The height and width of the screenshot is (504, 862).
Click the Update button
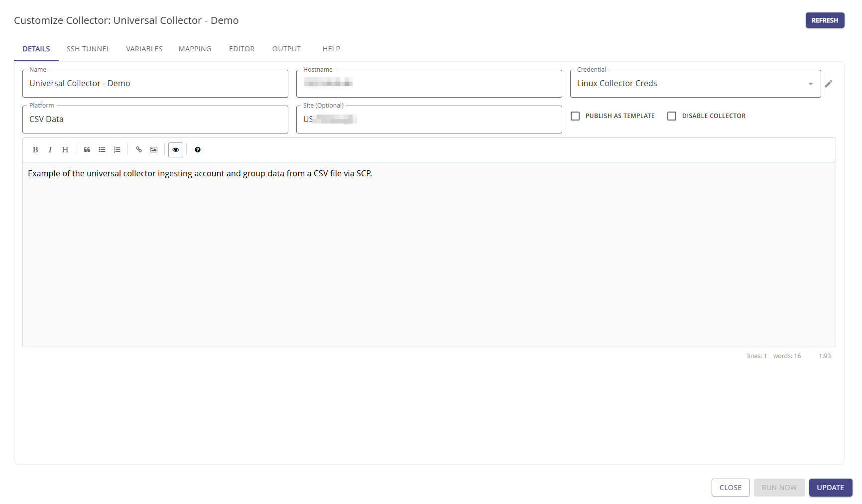(830, 488)
